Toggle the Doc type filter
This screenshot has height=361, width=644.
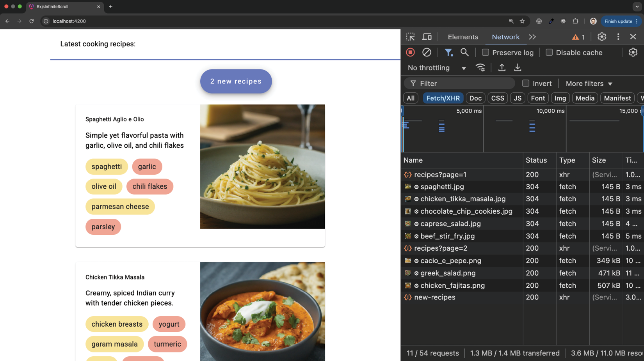coord(475,98)
